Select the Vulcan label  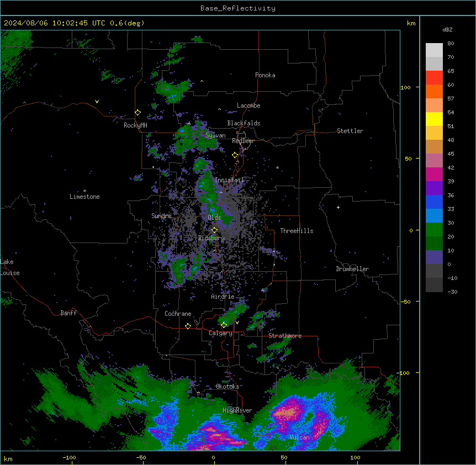[x=300, y=437]
